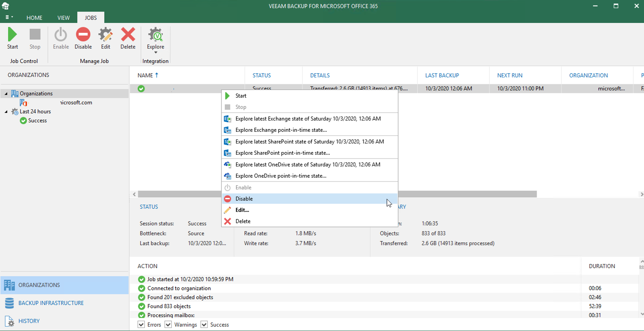Switch to the HOME tab

(35, 18)
